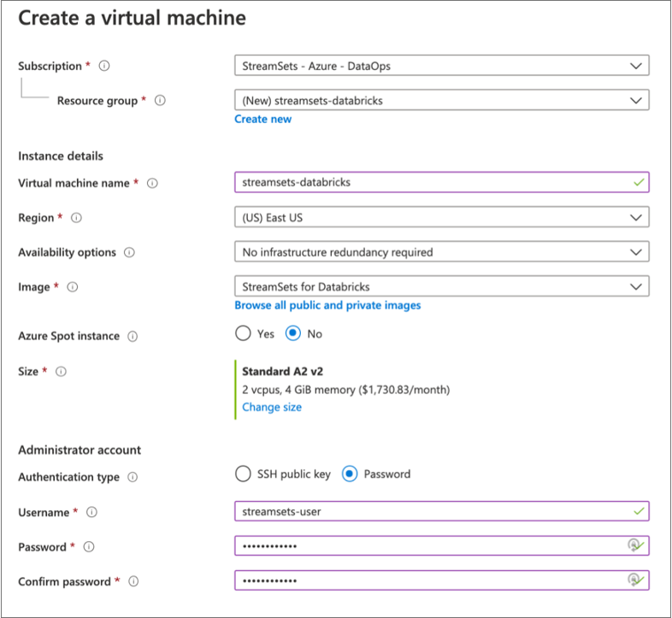Expand the Availability options dropdown
Screen dimensions: 672x618
(441, 252)
